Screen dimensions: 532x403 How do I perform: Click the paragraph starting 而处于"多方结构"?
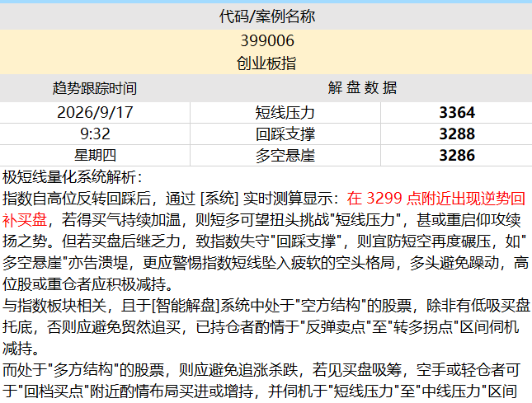261,380
